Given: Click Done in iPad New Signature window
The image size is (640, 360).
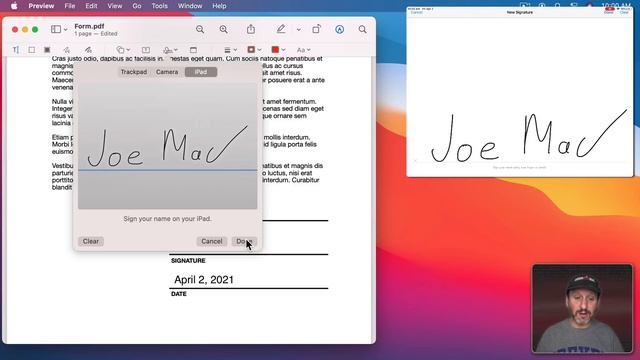Looking at the screenshot, I should pyautogui.click(x=609, y=13).
